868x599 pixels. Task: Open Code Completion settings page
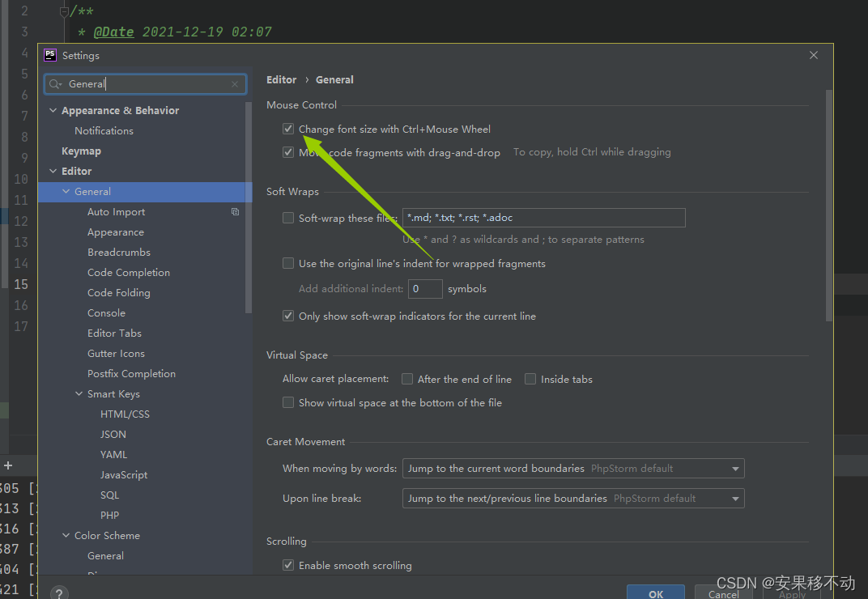click(x=129, y=272)
